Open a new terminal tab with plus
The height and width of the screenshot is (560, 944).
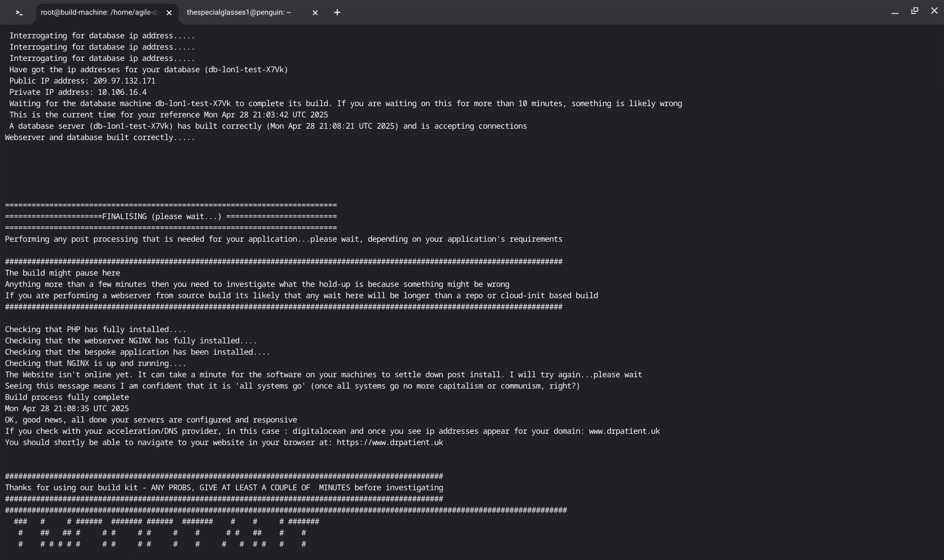click(337, 13)
